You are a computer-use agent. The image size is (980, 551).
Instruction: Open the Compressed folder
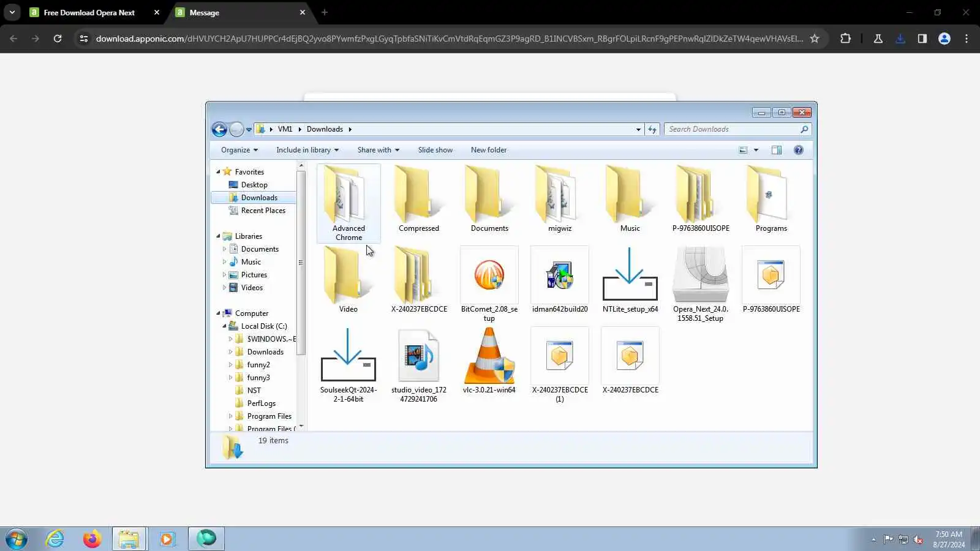[419, 199]
